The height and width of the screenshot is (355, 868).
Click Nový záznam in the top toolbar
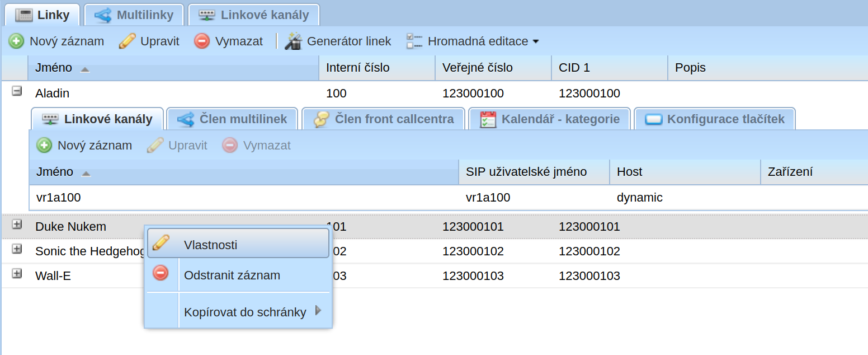coord(57,41)
